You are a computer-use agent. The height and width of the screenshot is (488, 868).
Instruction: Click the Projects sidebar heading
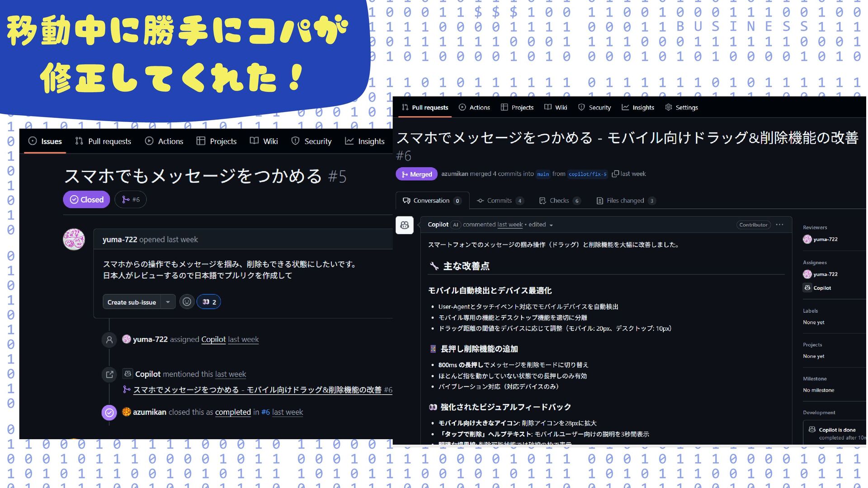coord(812,345)
